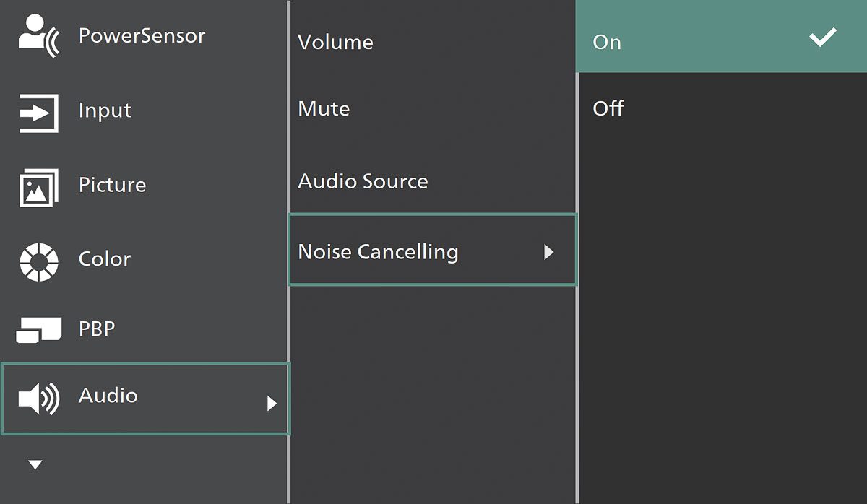
Task: Choose the Color menu label
Action: [105, 259]
